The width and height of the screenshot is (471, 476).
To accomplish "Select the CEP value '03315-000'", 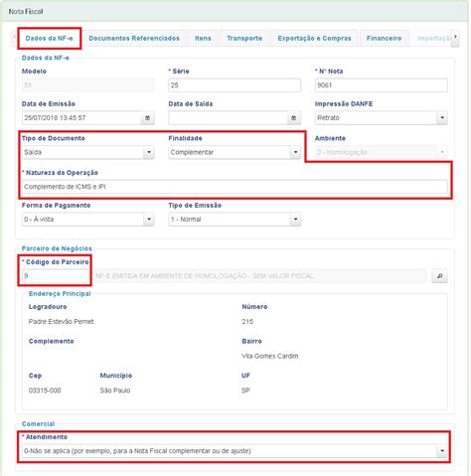I will [45, 391].
